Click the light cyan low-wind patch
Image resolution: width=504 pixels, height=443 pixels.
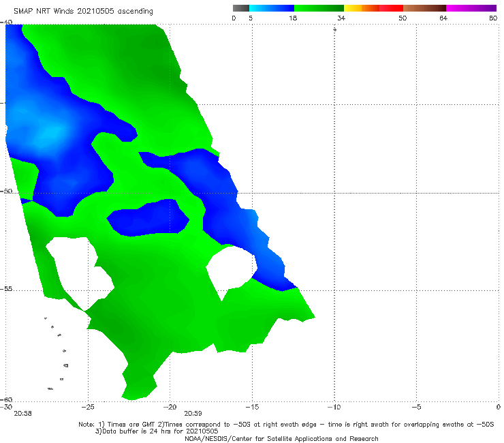pyautogui.click(x=52, y=134)
